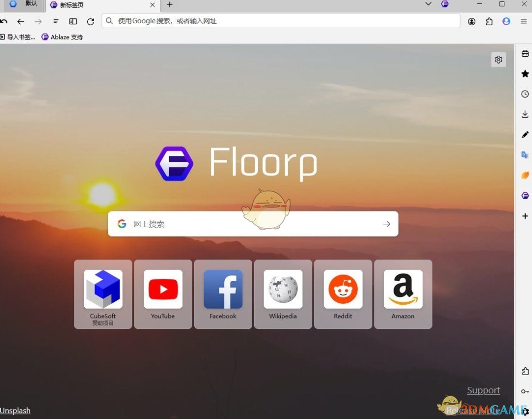Screen dimensions: 532x419
Task: Toggle split view from the toolbar icon
Action: (73, 21)
